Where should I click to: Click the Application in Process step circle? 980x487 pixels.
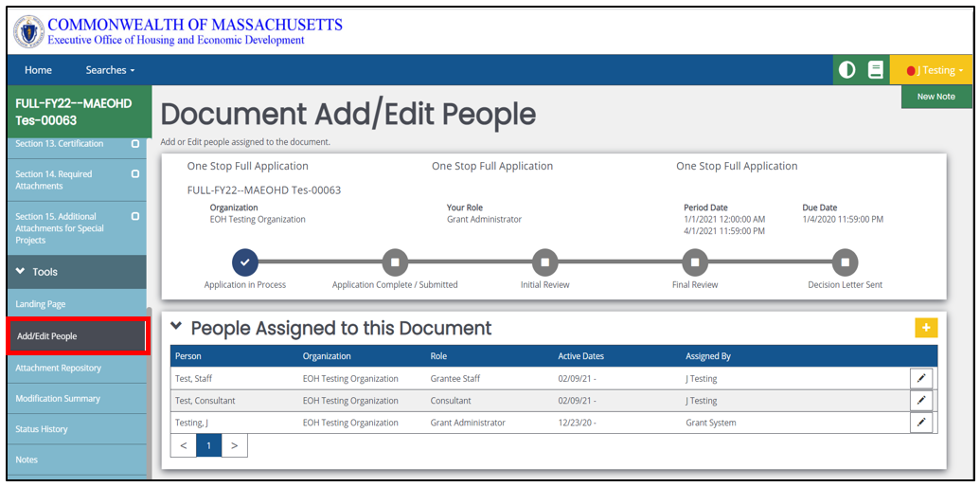tap(245, 262)
